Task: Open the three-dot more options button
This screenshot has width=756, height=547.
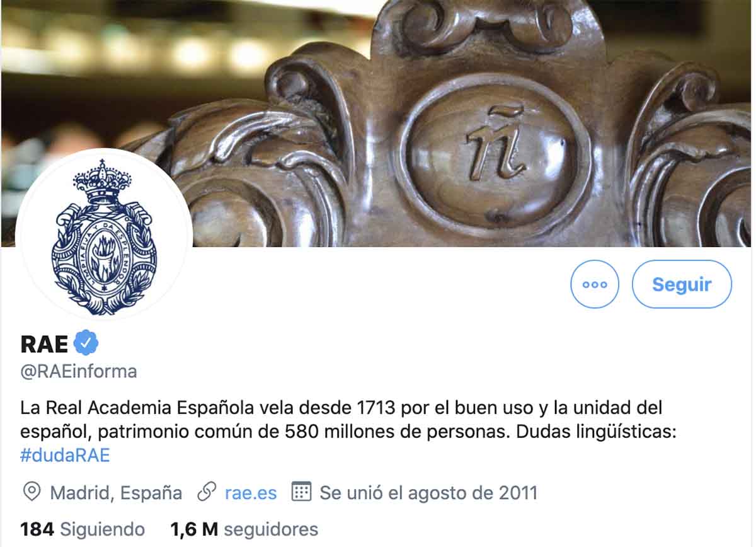Action: [x=595, y=284]
